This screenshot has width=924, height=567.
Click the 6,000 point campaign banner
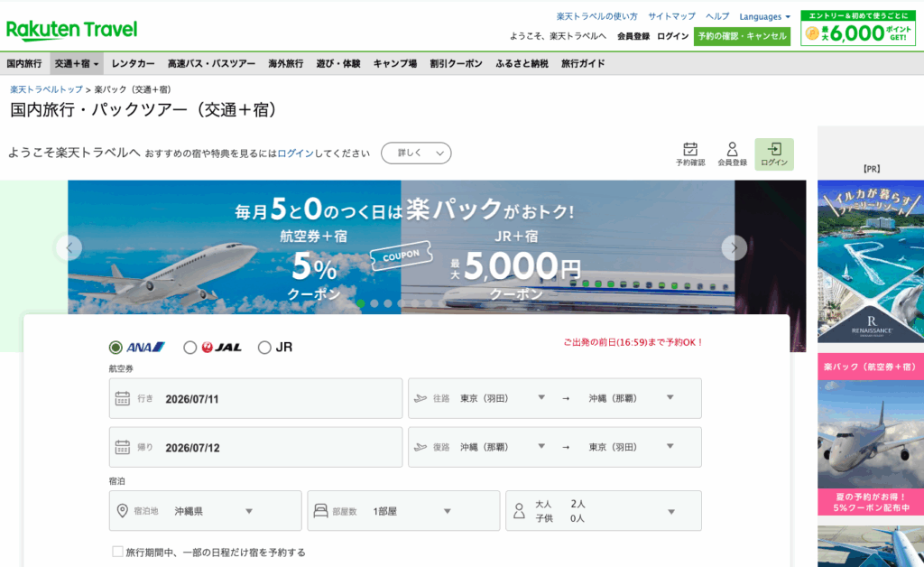coord(858,28)
